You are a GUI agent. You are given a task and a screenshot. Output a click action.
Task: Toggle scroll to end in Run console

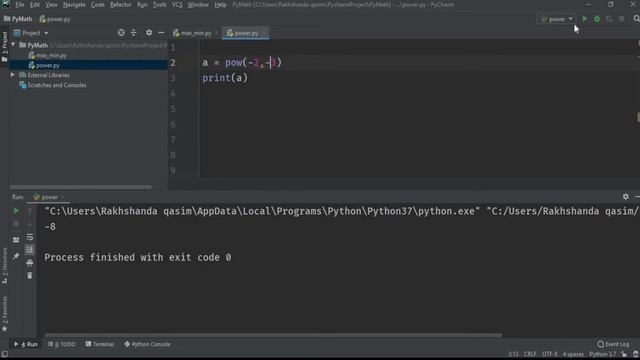(30, 250)
